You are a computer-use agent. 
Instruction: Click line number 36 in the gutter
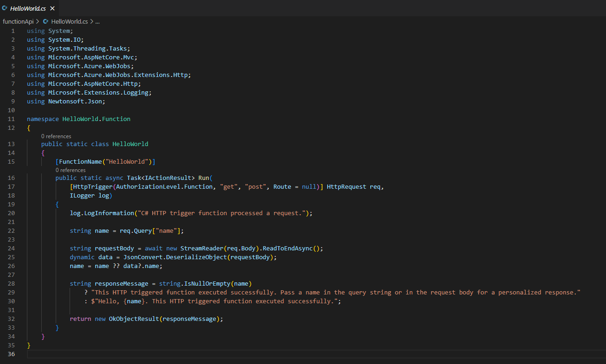[x=11, y=354]
